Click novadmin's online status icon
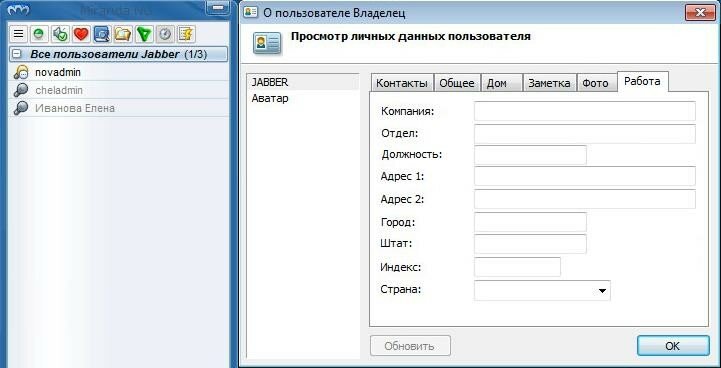The image size is (721, 368). point(21,72)
